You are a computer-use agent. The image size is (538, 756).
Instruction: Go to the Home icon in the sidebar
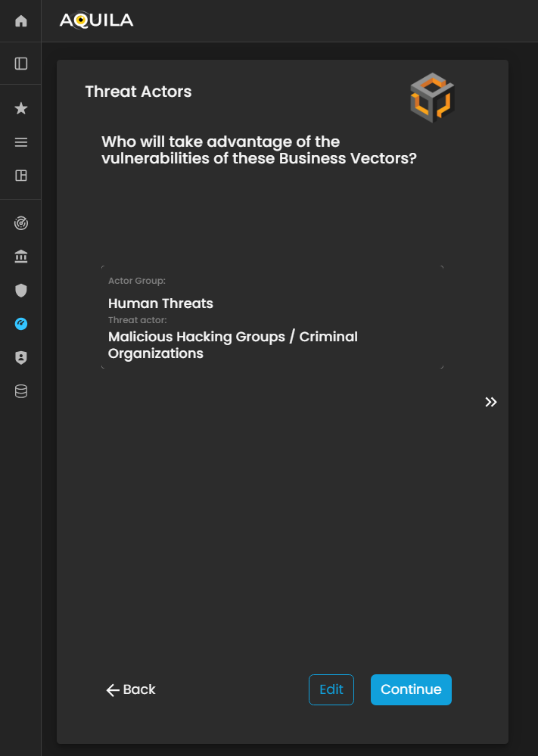(x=21, y=21)
